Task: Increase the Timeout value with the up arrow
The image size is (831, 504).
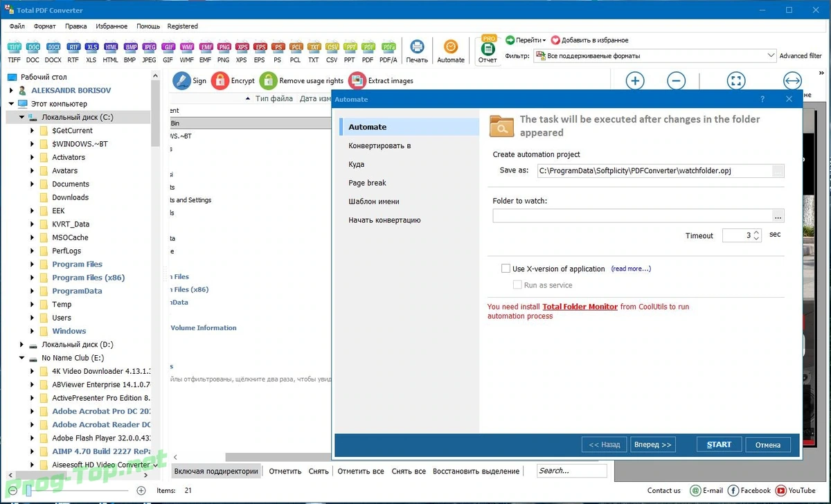Action: [x=757, y=233]
